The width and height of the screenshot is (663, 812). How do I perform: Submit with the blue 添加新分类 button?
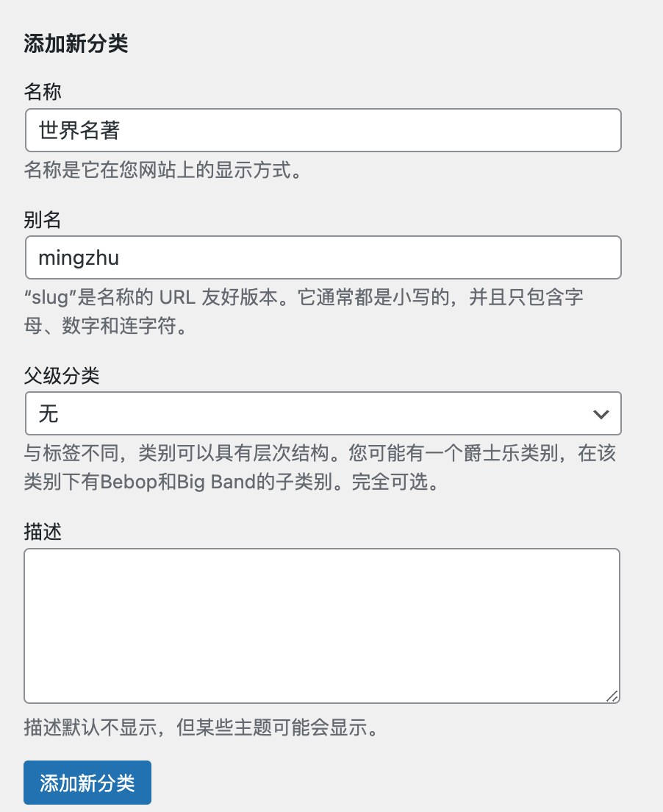click(x=87, y=783)
